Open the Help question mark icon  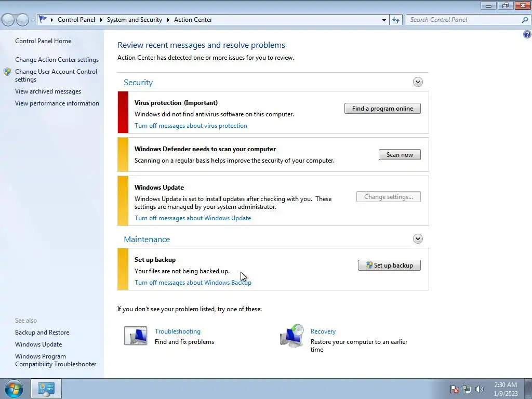[x=527, y=34]
